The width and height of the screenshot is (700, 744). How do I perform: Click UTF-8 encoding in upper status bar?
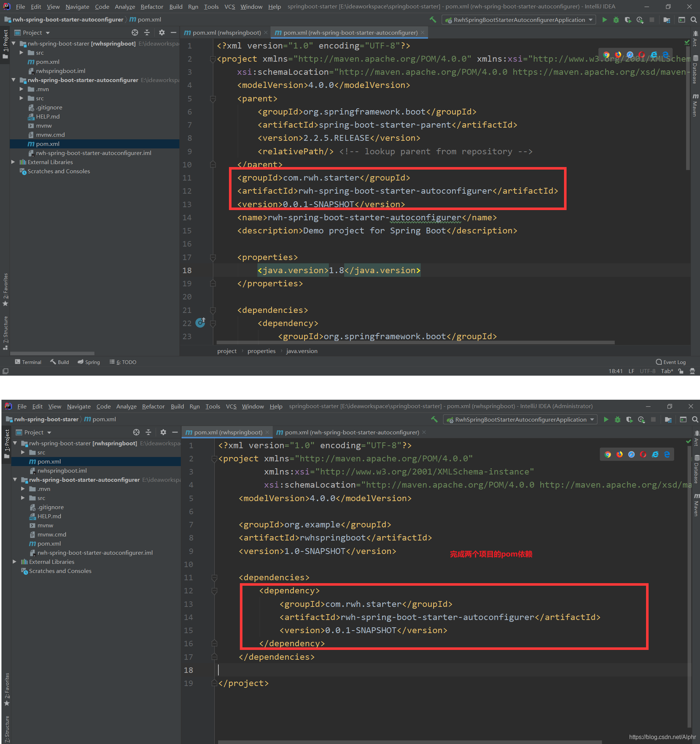(647, 371)
